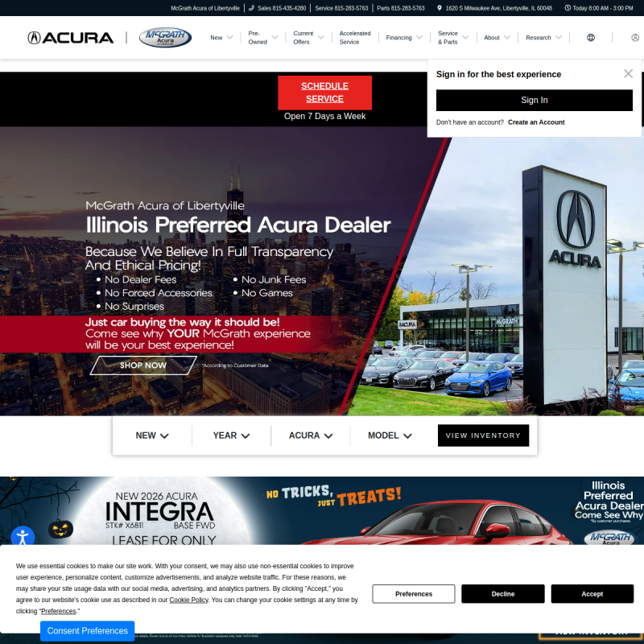The width and height of the screenshot is (644, 644).
Task: Open the Research menu item
Action: click(538, 37)
